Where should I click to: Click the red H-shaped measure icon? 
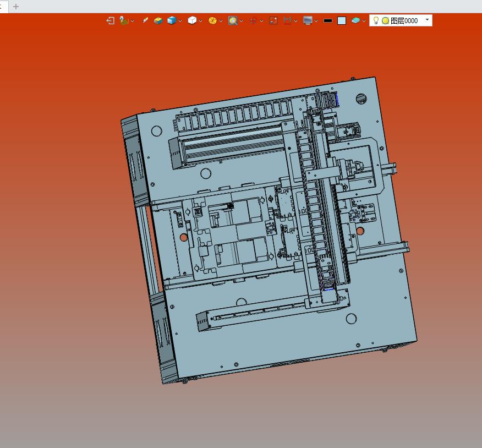pos(287,20)
